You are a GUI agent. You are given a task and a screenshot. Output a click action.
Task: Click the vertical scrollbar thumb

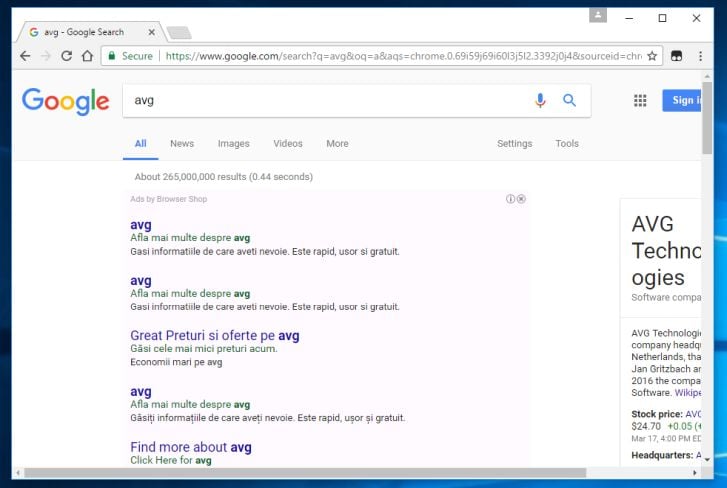click(707, 118)
